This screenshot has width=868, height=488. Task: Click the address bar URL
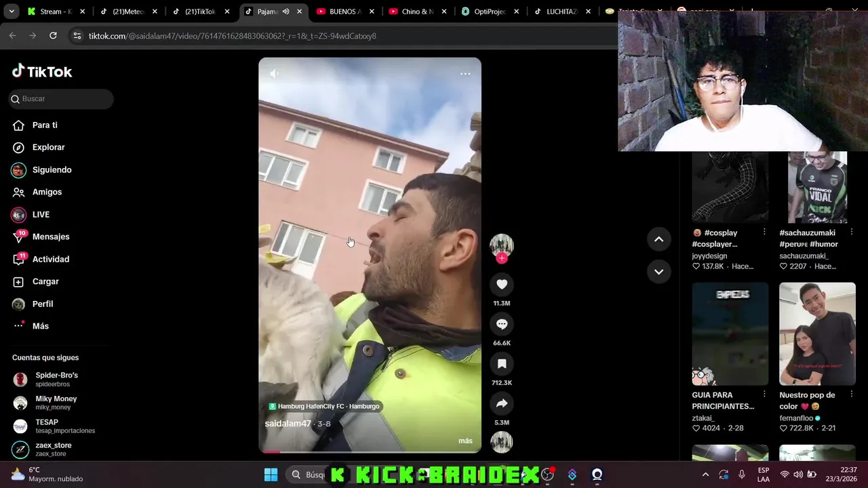pos(232,36)
